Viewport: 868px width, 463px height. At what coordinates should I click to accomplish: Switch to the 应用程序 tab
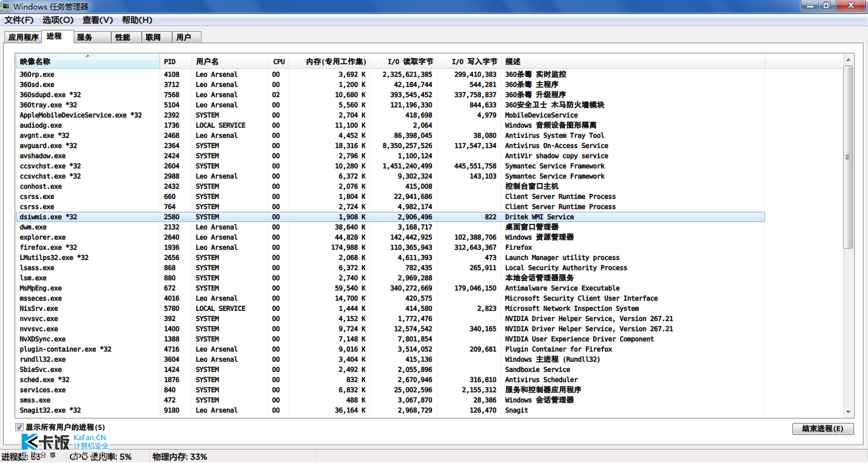click(x=24, y=38)
